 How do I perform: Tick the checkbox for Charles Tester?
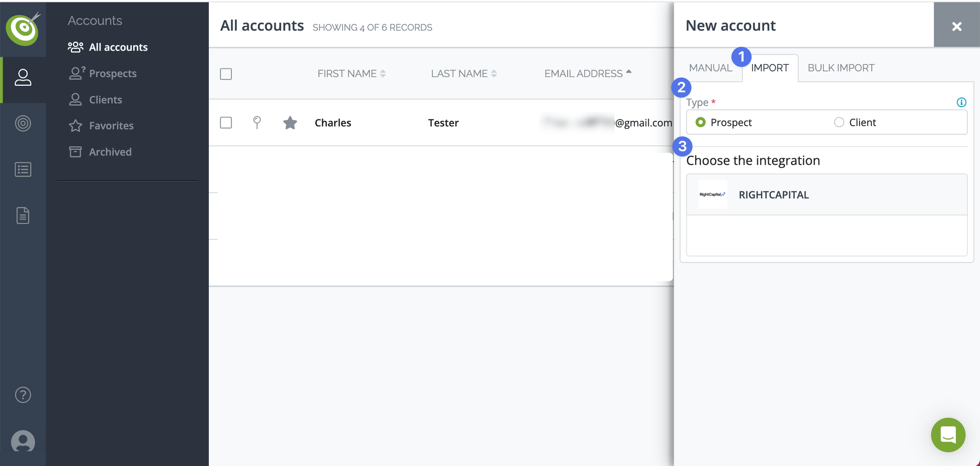pos(226,122)
